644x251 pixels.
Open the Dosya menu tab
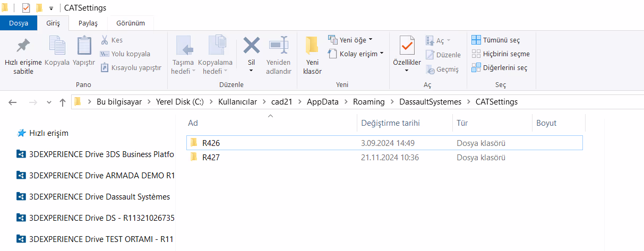[19, 23]
